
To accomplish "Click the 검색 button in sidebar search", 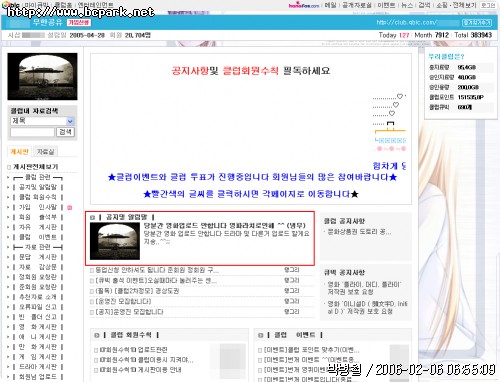I will click(65, 132).
